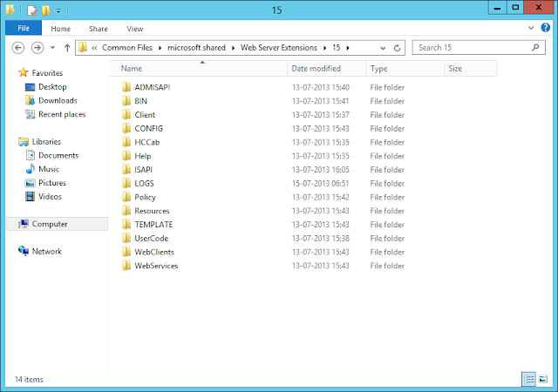Sort by the Name column header

pos(199,69)
